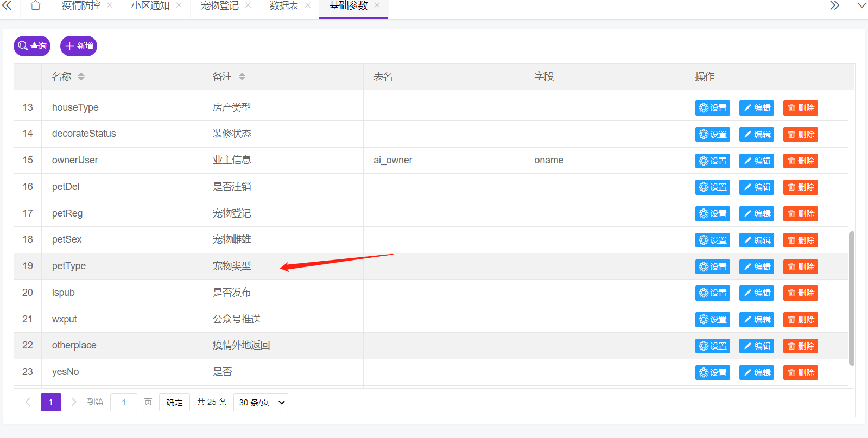Screen dimensions: 868x438
Task: Open settings for ispub row
Action: point(713,293)
